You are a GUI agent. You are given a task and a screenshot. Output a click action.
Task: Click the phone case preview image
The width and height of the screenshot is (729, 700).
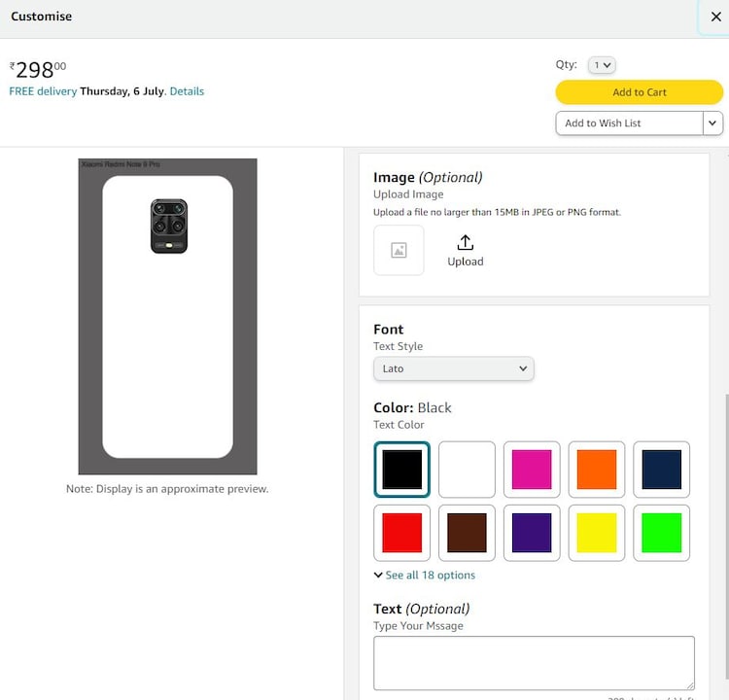coord(167,317)
